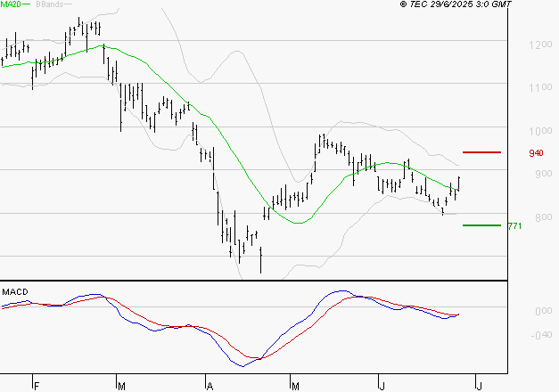Click the 1000 price axis label
Viewport: 559px width, 392px height.
[x=540, y=131]
